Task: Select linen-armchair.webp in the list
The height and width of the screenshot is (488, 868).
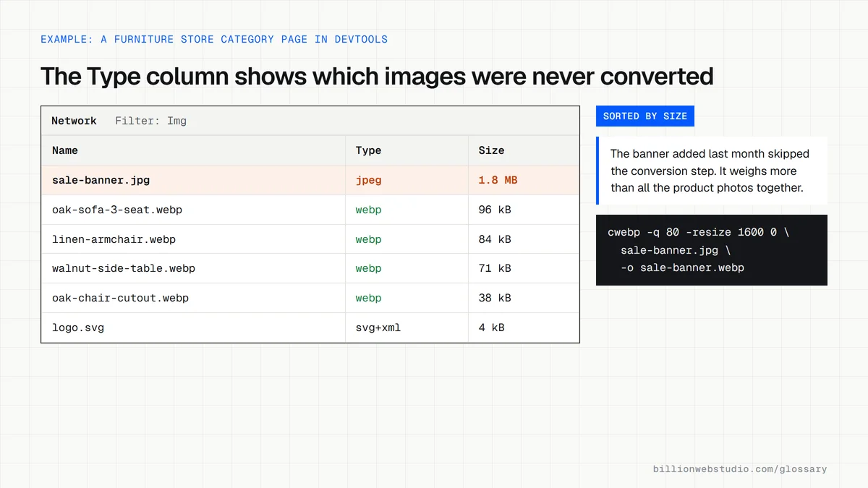Action: (x=114, y=239)
